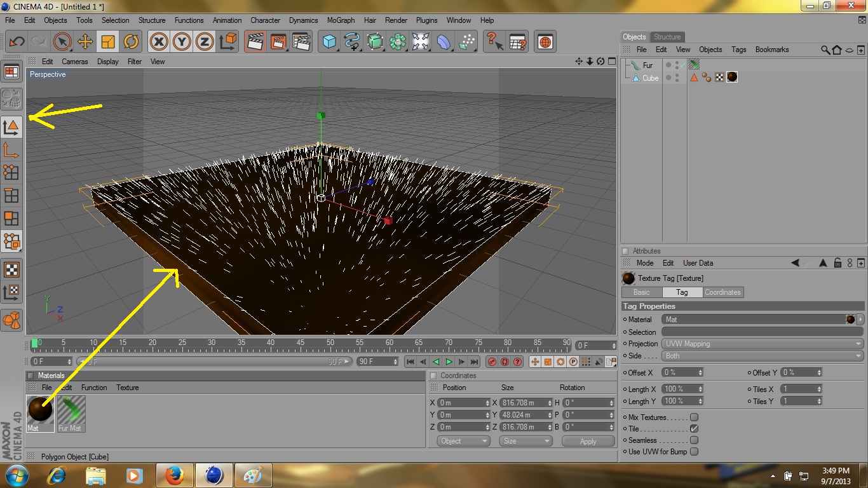
Task: Open the MoGraph menu
Action: 341,20
